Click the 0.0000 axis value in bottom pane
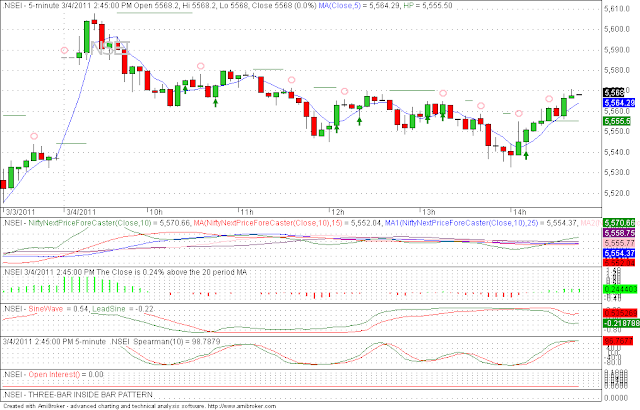640x410 pixels. [x=618, y=398]
